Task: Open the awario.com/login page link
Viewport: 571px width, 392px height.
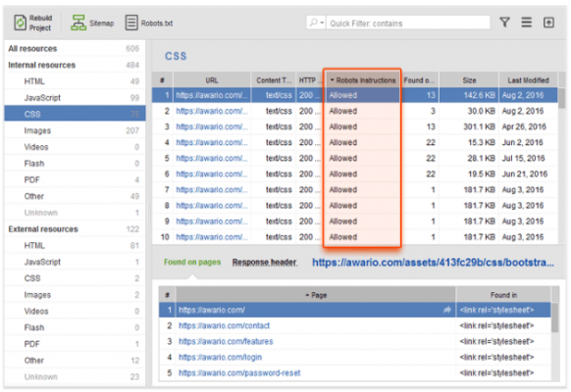Action: (220, 357)
